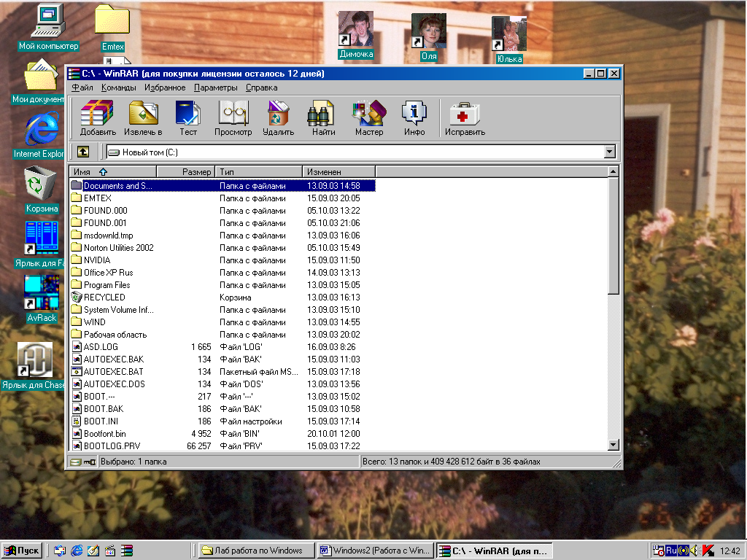Select the Рабочая область folder
Viewport: 747px width, 560px height.
click(x=222, y=334)
